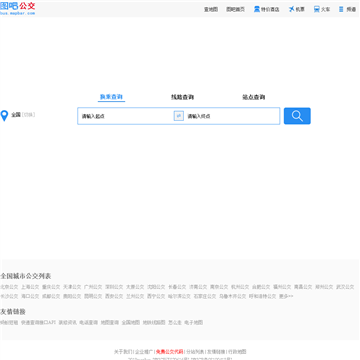Open 哈尔滨公交 link
Viewport: 360px width, 360px height.
click(179, 296)
